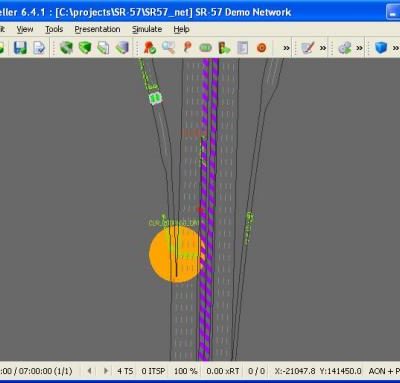
Task: Click the gray notepad list icon
Action: 242,48
